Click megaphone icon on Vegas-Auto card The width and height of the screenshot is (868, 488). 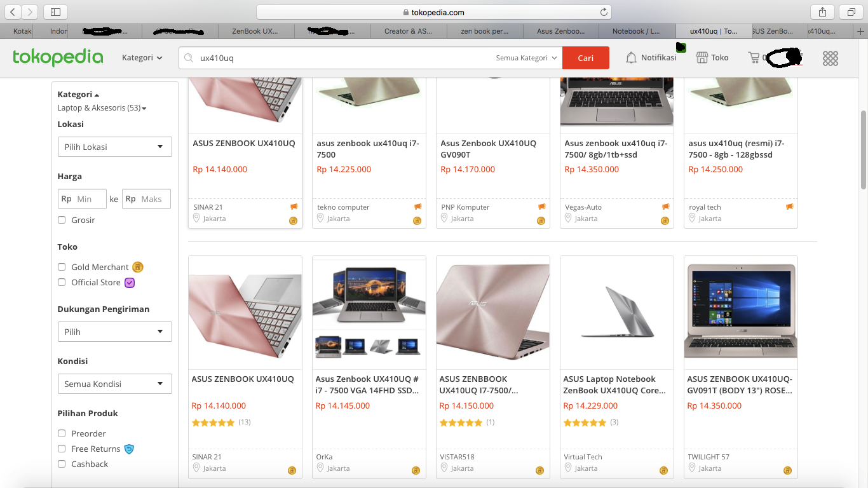click(665, 207)
